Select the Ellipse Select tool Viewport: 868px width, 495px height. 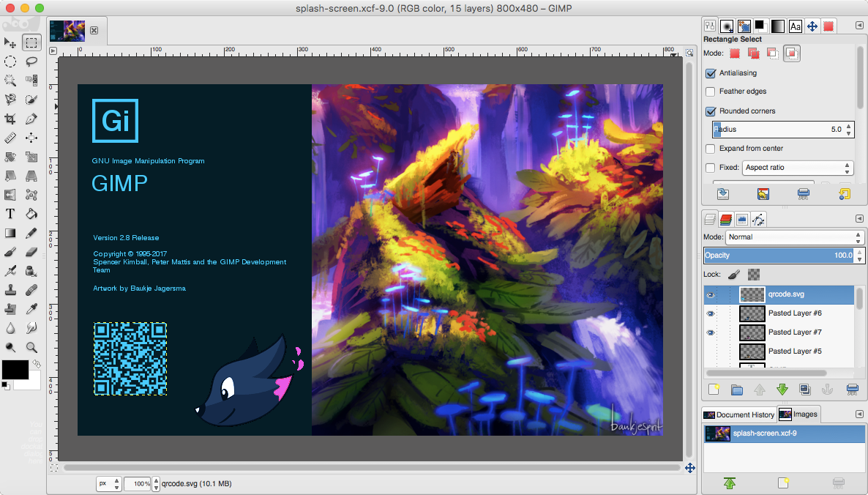10,62
